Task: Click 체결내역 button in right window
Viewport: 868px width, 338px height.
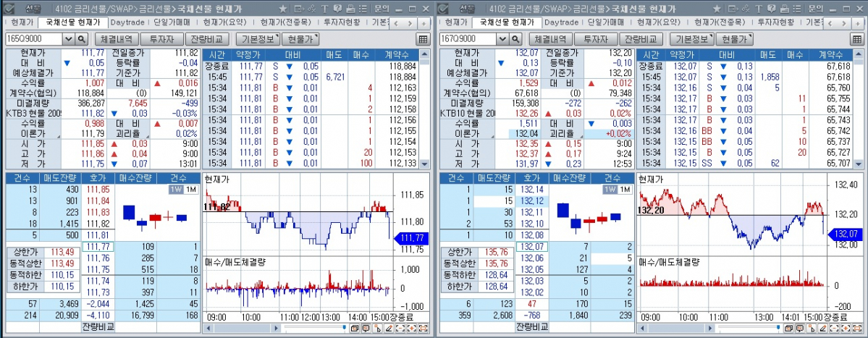Action: point(549,39)
